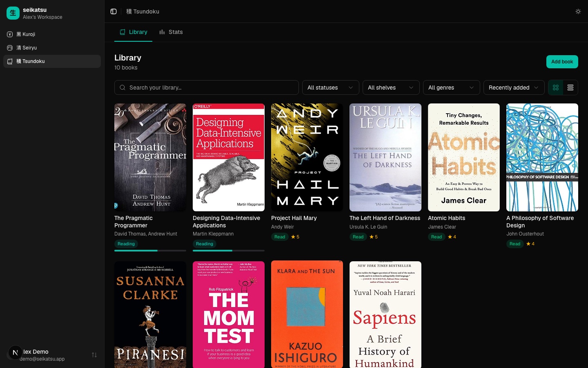Screen dimensions: 588x368
Task: Click The Pragmatic Programmer reading progress bar
Action: pyautogui.click(x=150, y=251)
